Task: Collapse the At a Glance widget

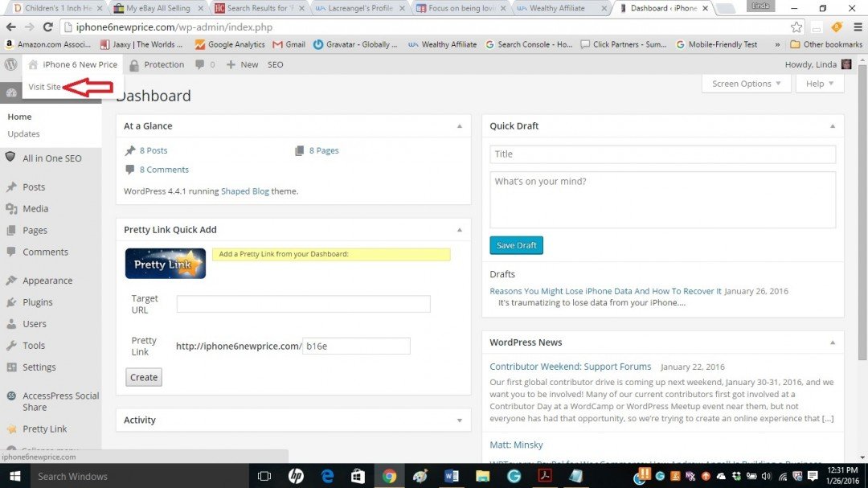Action: [460, 126]
